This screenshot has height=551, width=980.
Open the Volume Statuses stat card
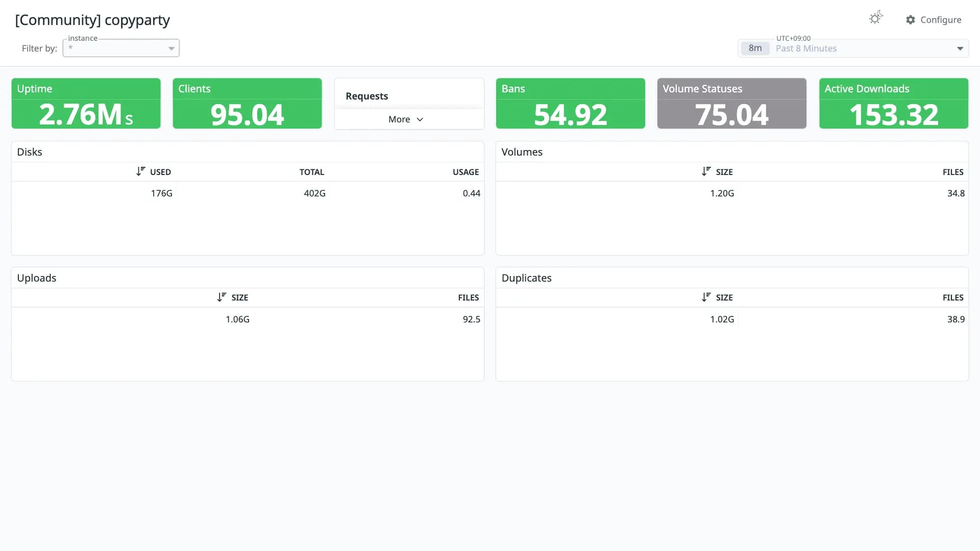(x=731, y=103)
